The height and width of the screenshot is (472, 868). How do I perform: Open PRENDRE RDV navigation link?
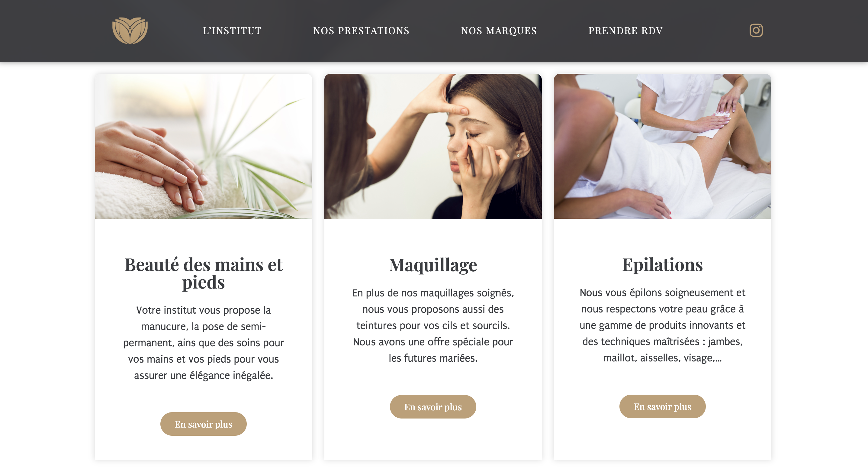click(x=625, y=31)
